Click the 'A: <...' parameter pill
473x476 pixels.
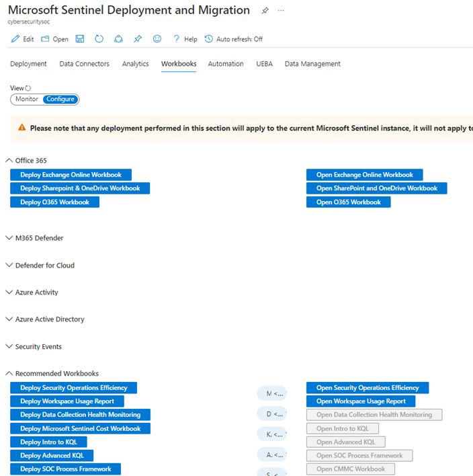[272, 454]
